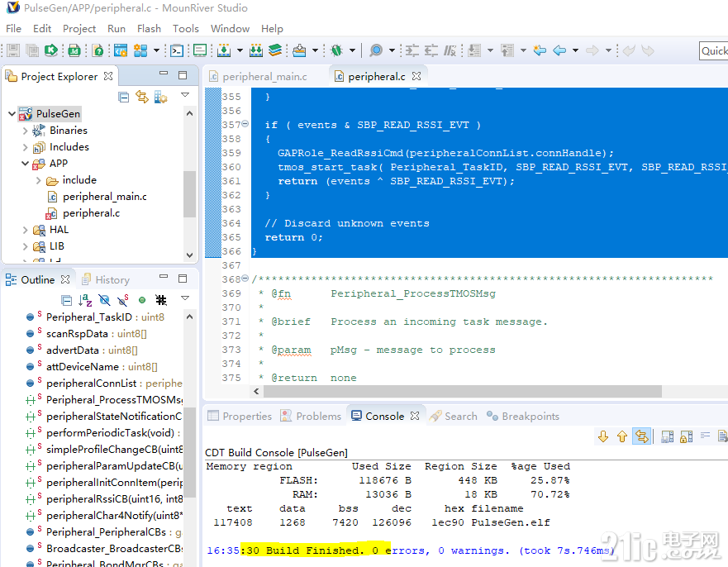Click the magnifier search toolbar icon
Screen dimensions: 728x567
pyautogui.click(x=376, y=50)
